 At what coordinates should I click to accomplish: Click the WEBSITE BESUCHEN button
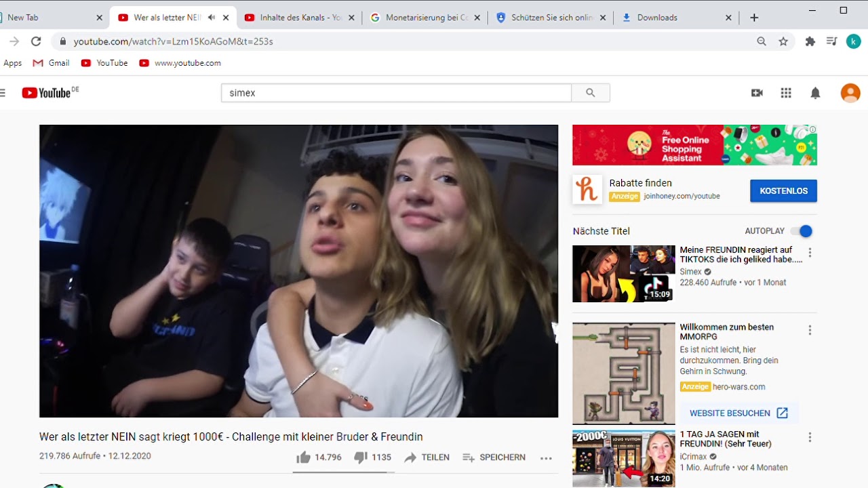click(738, 413)
